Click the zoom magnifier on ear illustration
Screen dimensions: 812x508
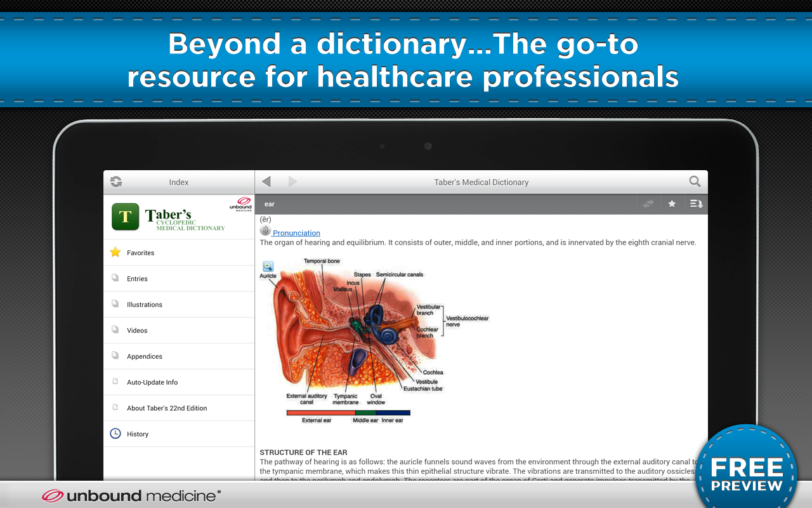point(268,265)
